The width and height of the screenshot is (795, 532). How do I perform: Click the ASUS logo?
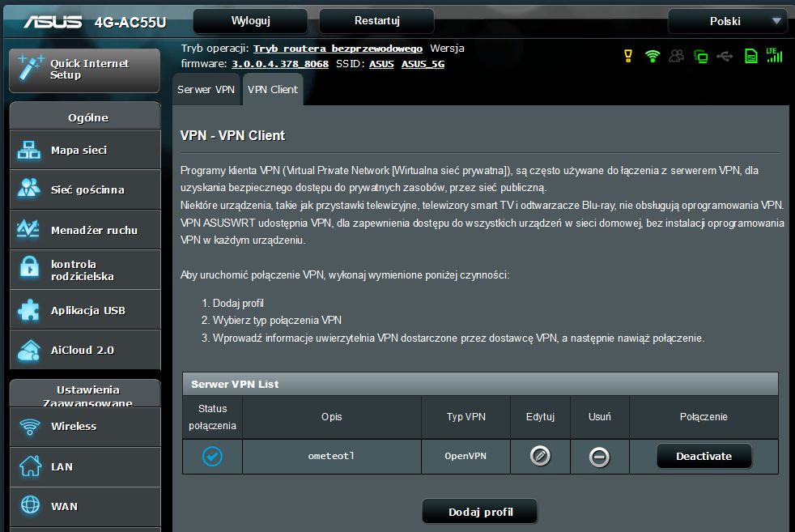click(x=53, y=22)
